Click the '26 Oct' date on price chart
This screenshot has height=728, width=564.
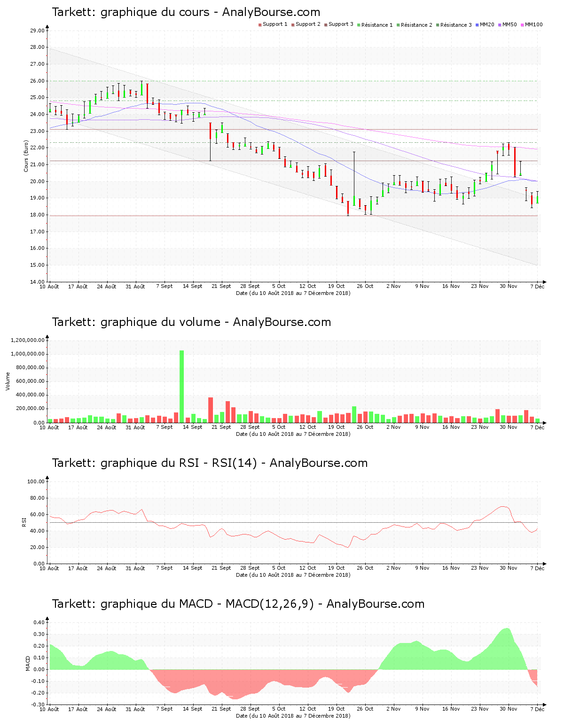point(365,286)
